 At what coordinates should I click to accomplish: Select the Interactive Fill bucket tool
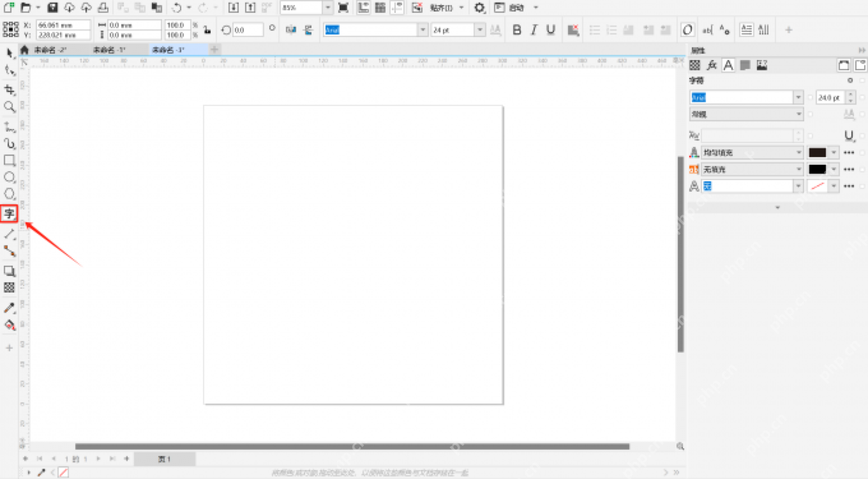(x=9, y=325)
